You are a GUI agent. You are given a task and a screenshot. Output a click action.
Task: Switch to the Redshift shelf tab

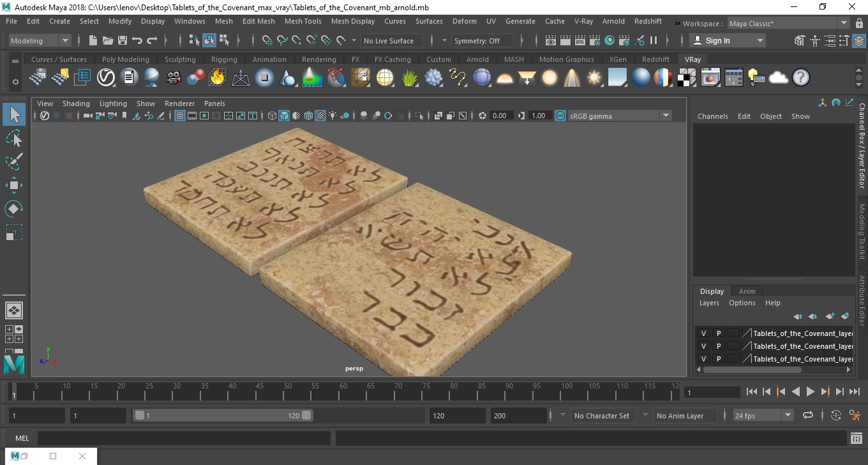click(x=655, y=59)
